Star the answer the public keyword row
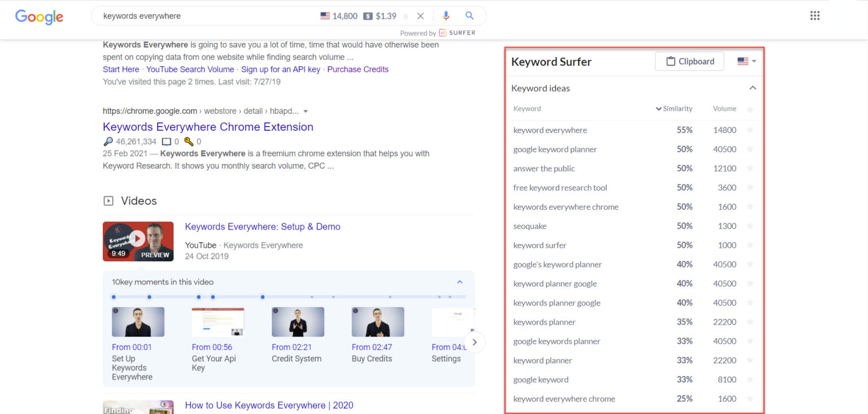The image size is (868, 414). (x=750, y=168)
